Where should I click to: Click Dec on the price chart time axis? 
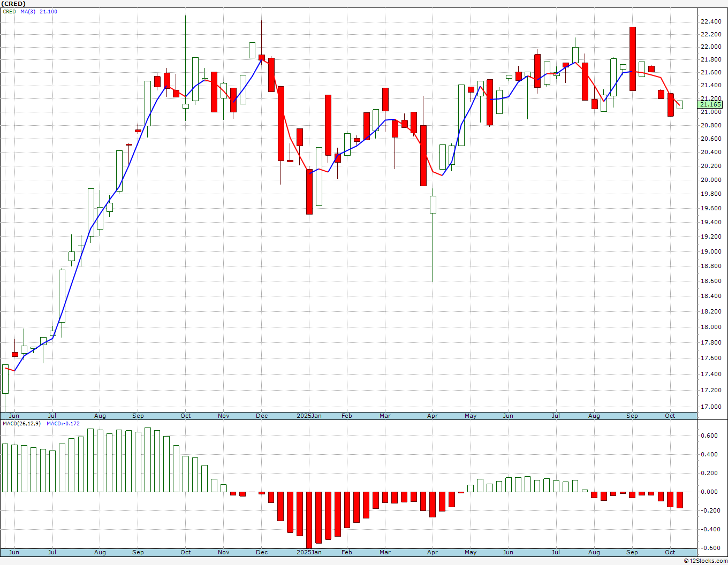(262, 416)
